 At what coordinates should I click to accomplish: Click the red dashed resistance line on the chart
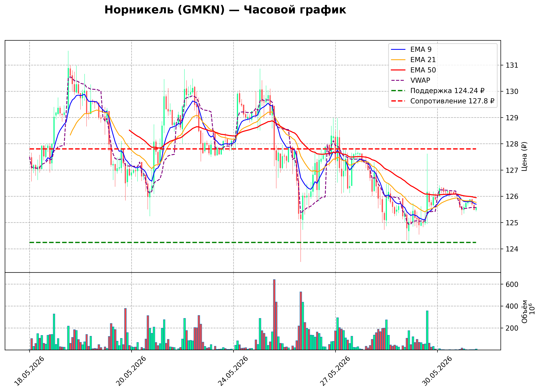pos(253,149)
